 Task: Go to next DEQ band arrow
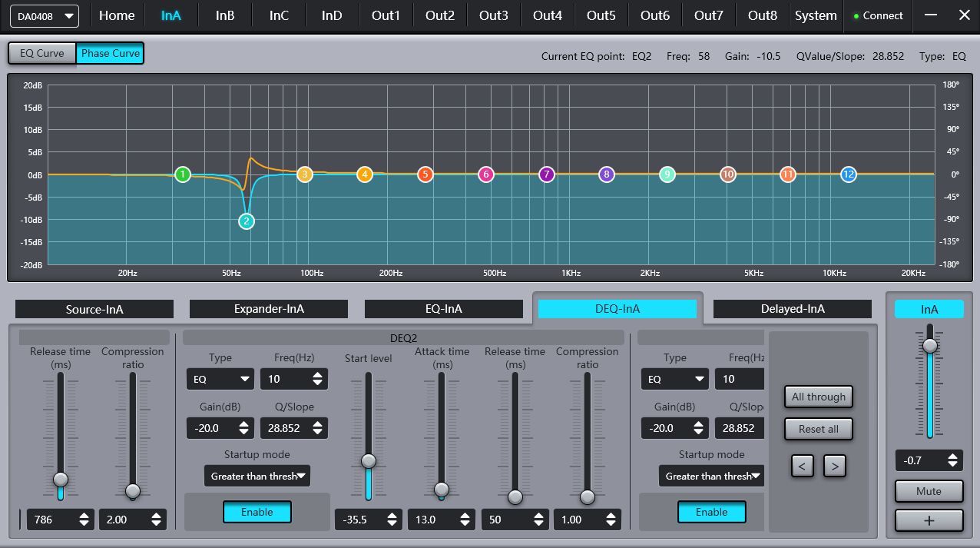click(x=835, y=466)
